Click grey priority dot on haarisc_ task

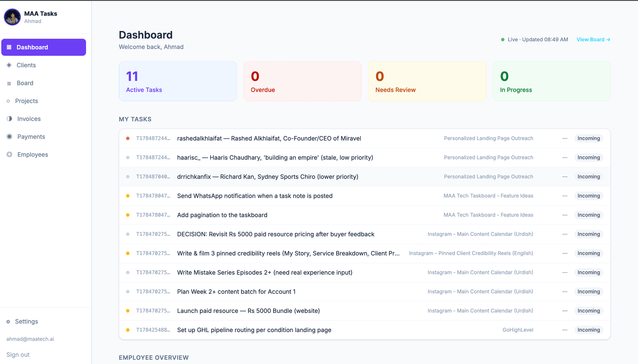(x=128, y=157)
